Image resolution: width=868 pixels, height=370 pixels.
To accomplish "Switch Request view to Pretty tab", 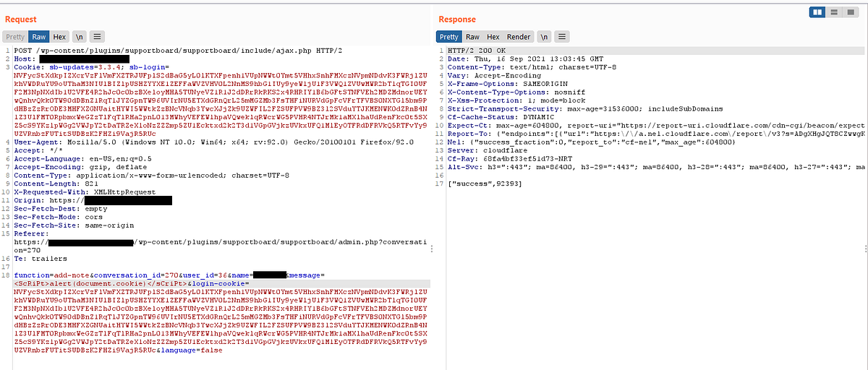I will pyautogui.click(x=14, y=36).
